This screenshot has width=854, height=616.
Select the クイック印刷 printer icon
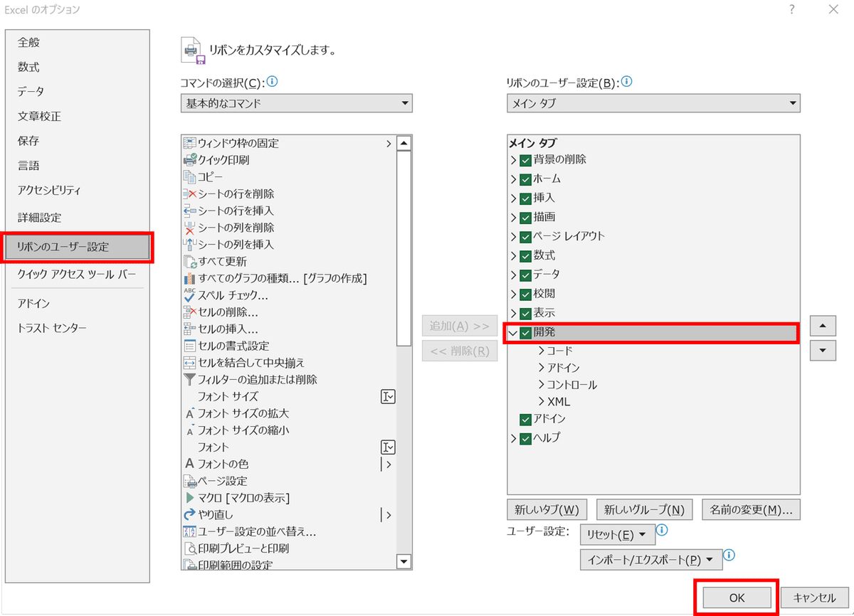[x=189, y=160]
